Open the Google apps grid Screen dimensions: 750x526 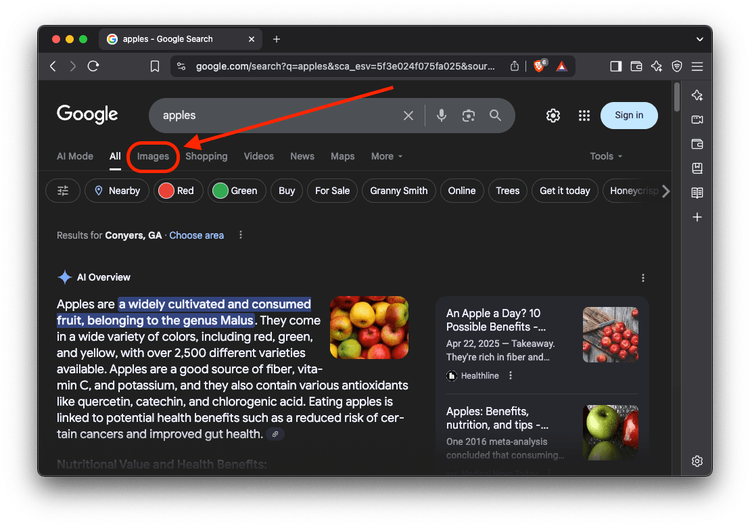point(584,115)
